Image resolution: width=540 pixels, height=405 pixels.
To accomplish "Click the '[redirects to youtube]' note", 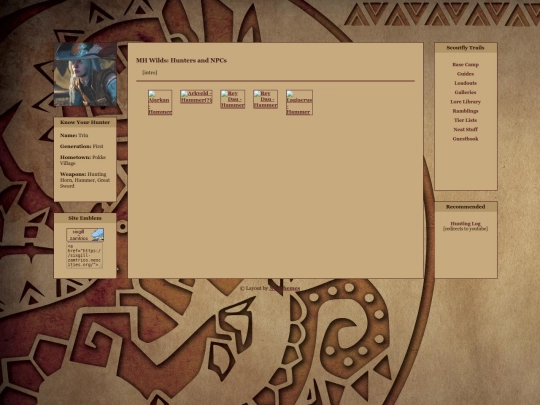I will pyautogui.click(x=465, y=229).
